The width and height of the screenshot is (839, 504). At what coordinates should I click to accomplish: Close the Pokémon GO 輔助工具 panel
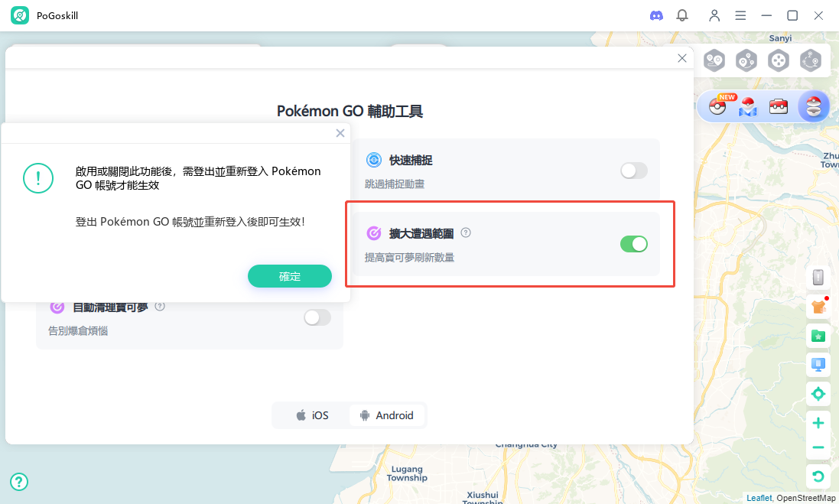coord(681,58)
